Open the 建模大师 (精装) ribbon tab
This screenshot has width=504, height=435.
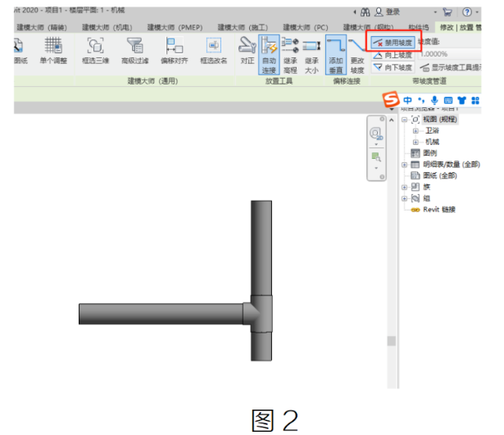tap(42, 28)
